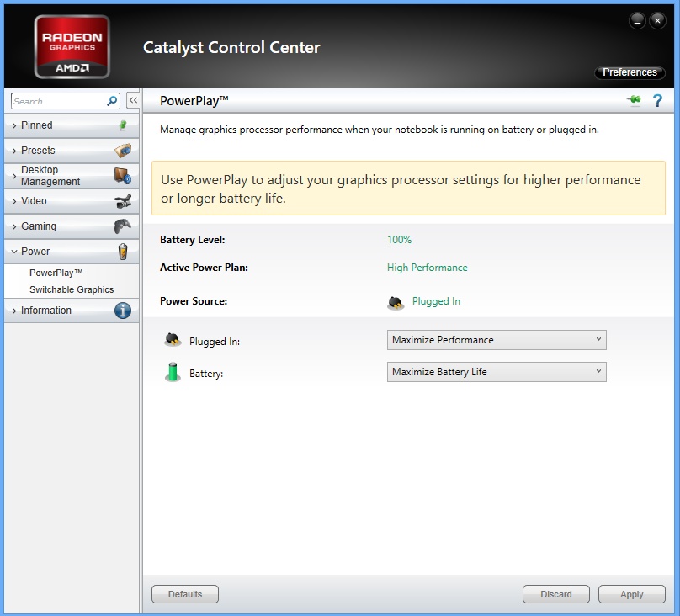Viewport: 680px width, 616px height.
Task: Click the Radeon Graphics AMD logo
Action: (72, 47)
